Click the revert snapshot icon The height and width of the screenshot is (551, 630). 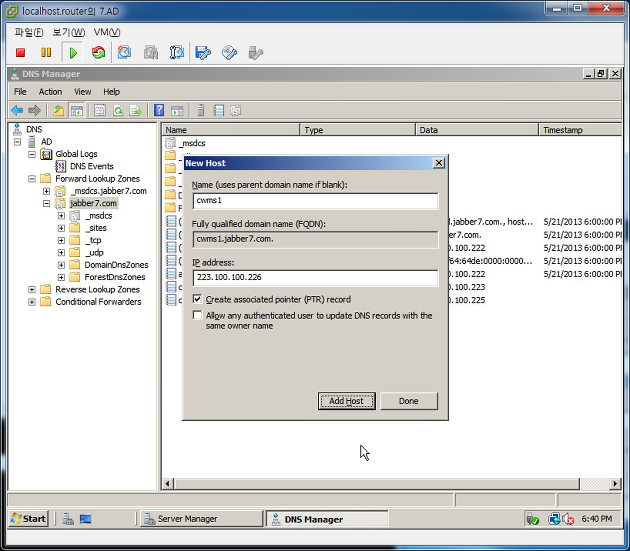coord(151,52)
